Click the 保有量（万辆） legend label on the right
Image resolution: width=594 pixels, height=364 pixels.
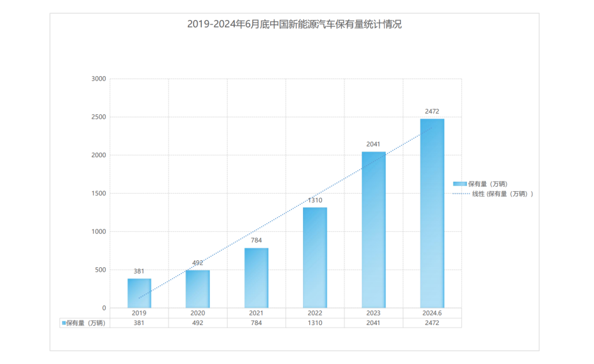coord(488,184)
